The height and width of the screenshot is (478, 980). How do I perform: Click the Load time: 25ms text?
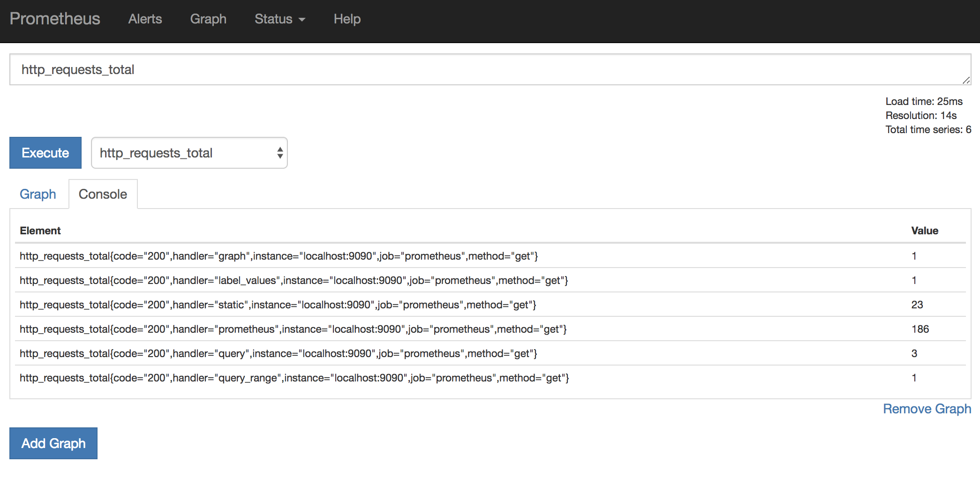(x=924, y=101)
